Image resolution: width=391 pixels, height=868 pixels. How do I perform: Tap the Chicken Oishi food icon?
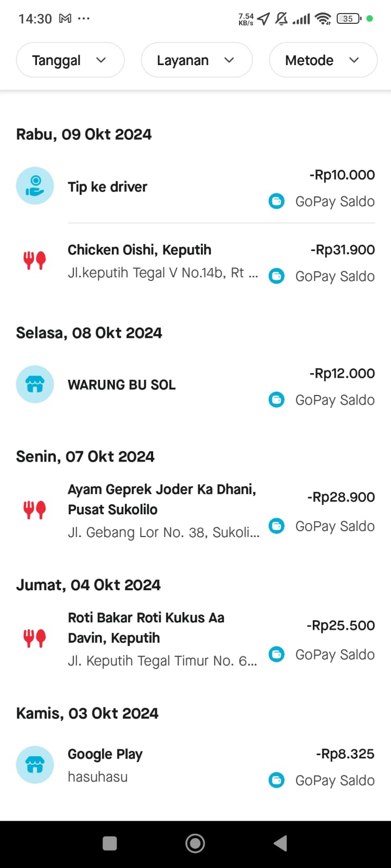point(35,261)
